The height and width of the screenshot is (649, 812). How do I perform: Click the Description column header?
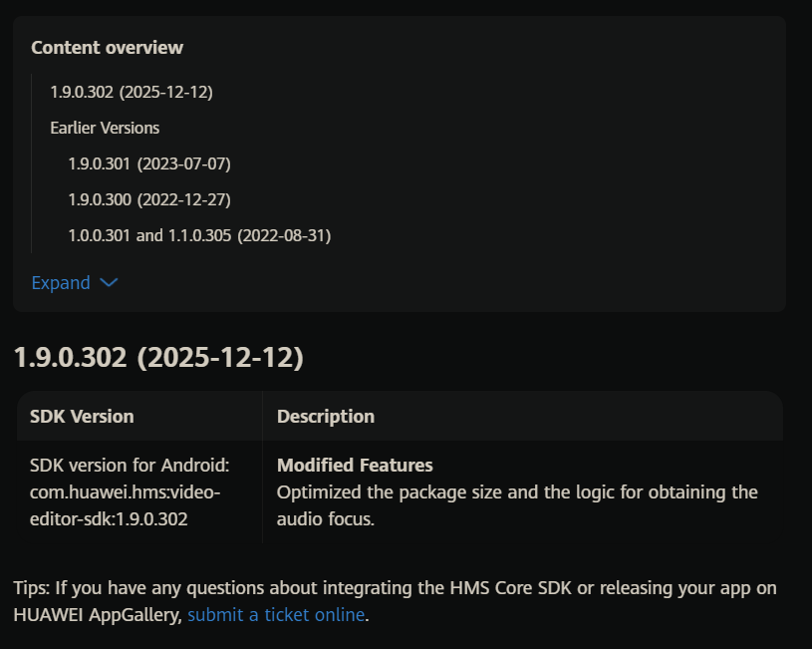[326, 417]
